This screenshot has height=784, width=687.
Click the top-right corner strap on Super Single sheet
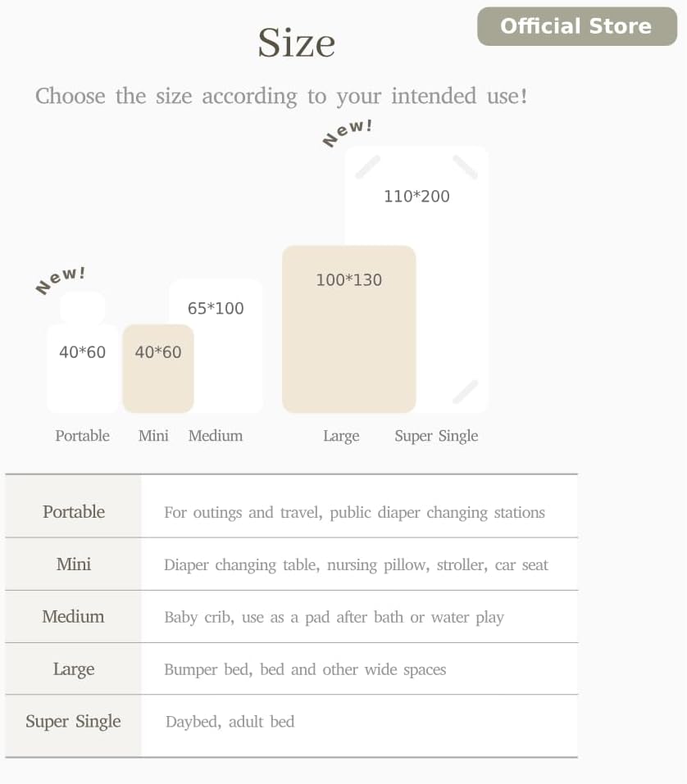point(465,167)
